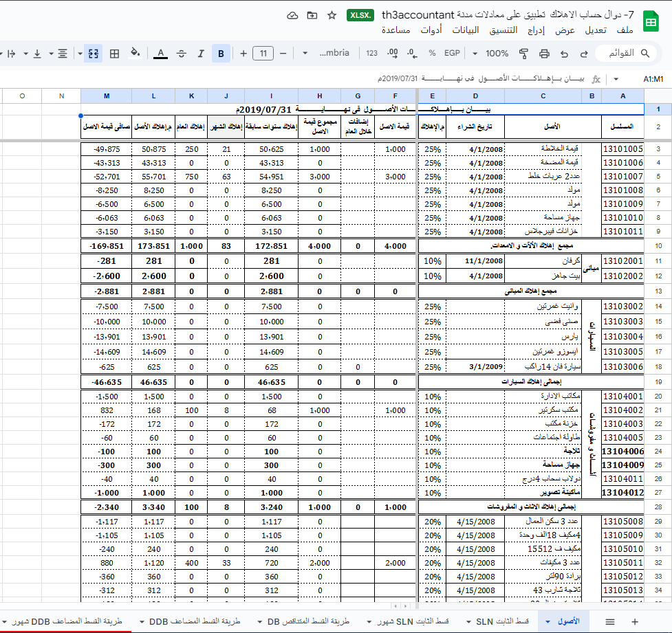Image resolution: width=672 pixels, height=633 pixels.
Task: Activate the paint format roller
Action: 523,54
